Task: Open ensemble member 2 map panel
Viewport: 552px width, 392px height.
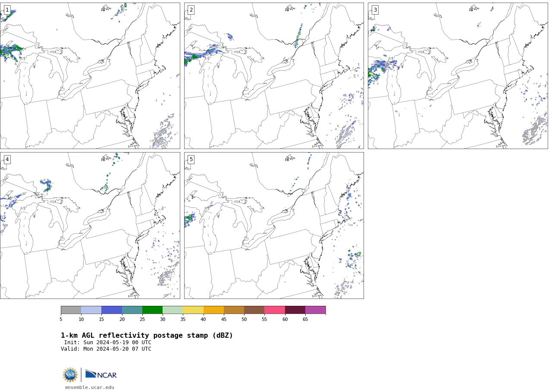Action: 274,76
